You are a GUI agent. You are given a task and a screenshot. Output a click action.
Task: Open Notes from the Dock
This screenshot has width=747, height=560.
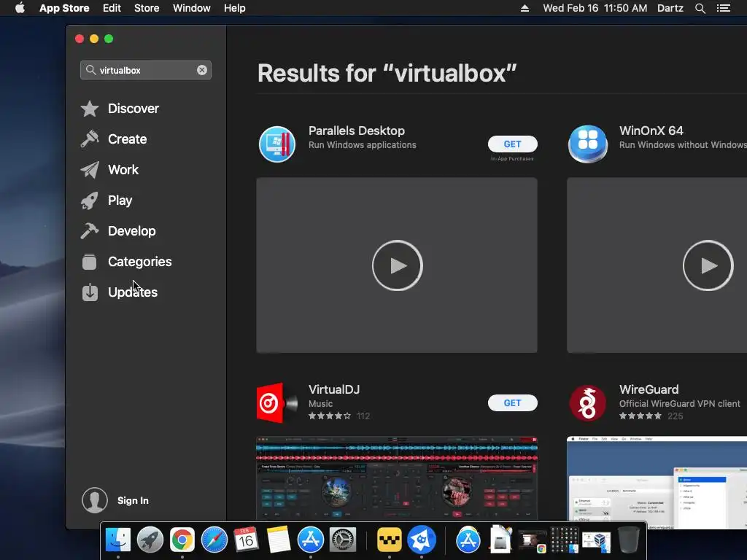click(x=278, y=540)
